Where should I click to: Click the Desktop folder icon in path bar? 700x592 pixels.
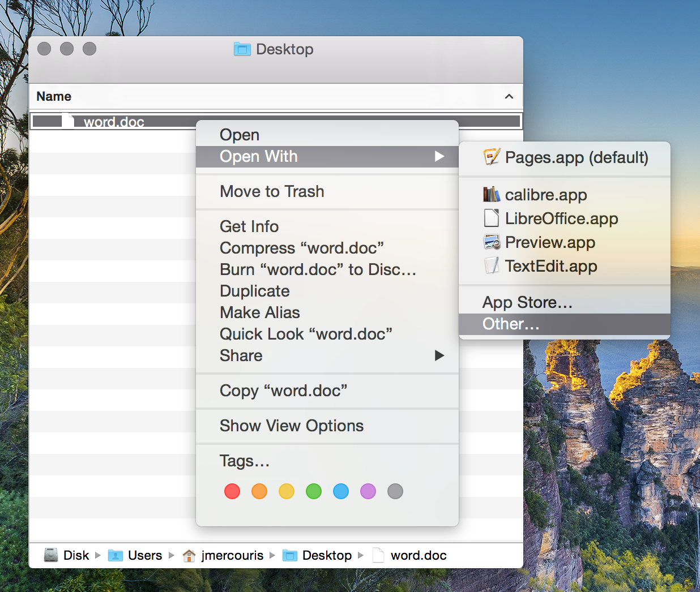tap(290, 555)
